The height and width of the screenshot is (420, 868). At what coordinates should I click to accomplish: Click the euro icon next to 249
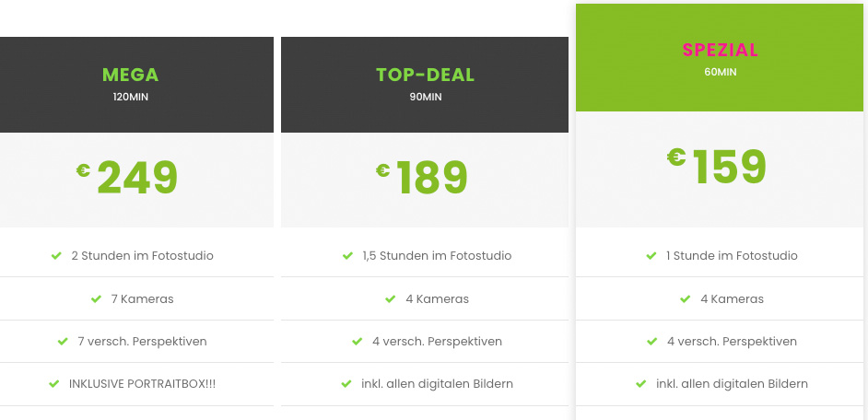[x=84, y=169]
